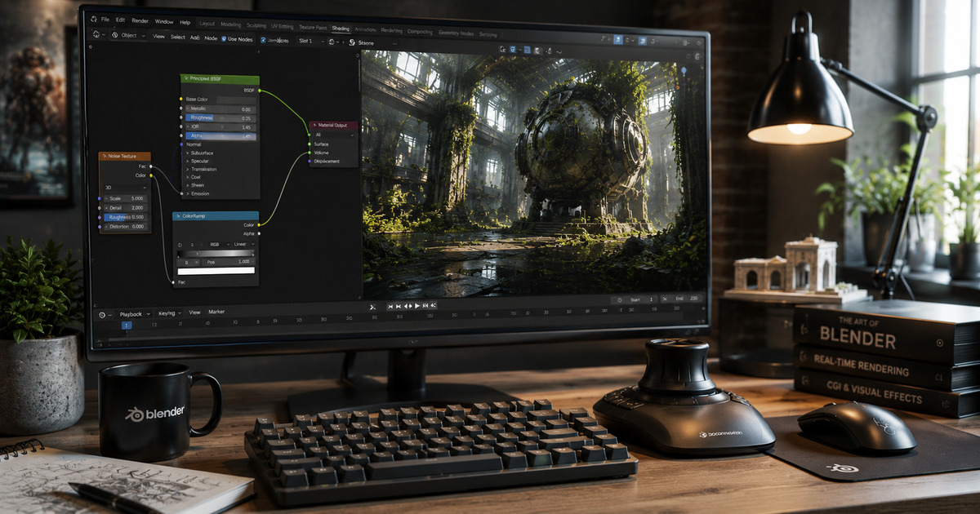Click the Noise Texture node collapse icon
The height and width of the screenshot is (514, 980).
(x=105, y=156)
